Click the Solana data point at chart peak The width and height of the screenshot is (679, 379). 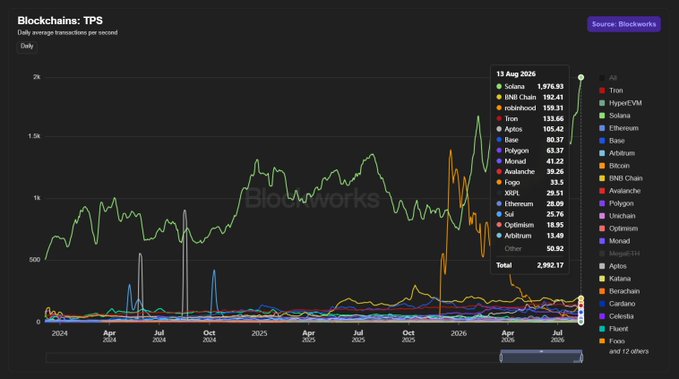(581, 78)
